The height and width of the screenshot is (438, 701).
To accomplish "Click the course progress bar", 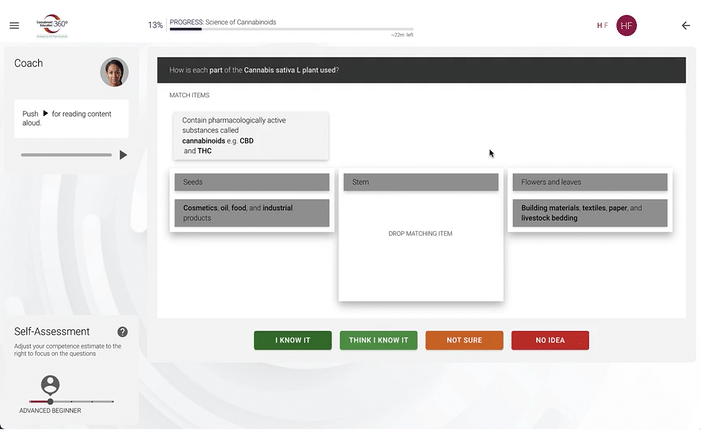I will coord(291,29).
